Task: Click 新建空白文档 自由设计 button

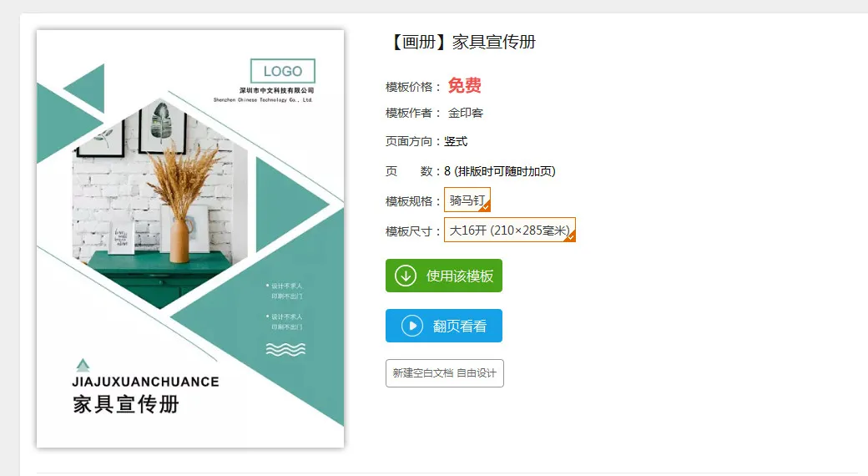Action: (445, 373)
